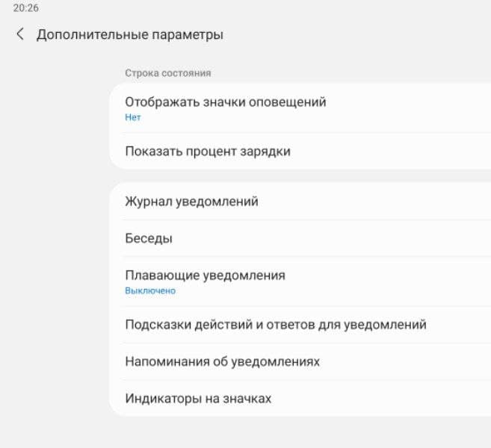The height and width of the screenshot is (448, 491).
Task: Tap the back arrow icon
Action: point(20,34)
